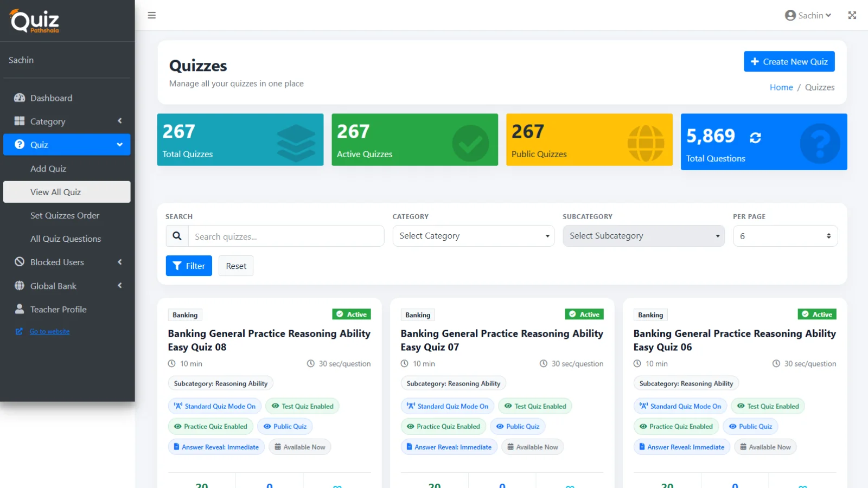Click Available Now badge on Quiz 06

coord(765,447)
